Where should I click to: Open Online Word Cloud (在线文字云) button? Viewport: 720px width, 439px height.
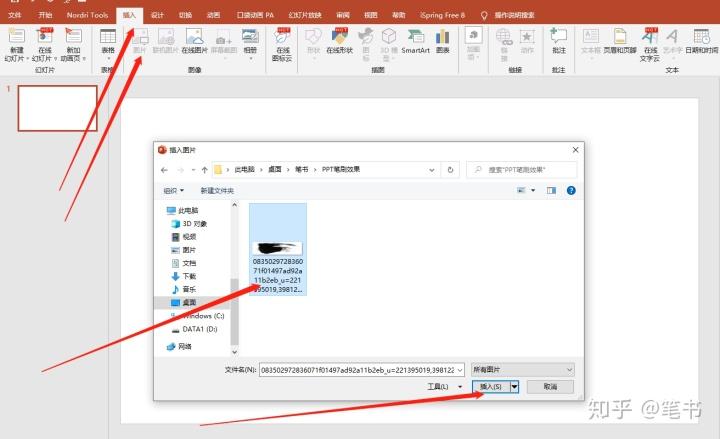[x=650, y=45]
